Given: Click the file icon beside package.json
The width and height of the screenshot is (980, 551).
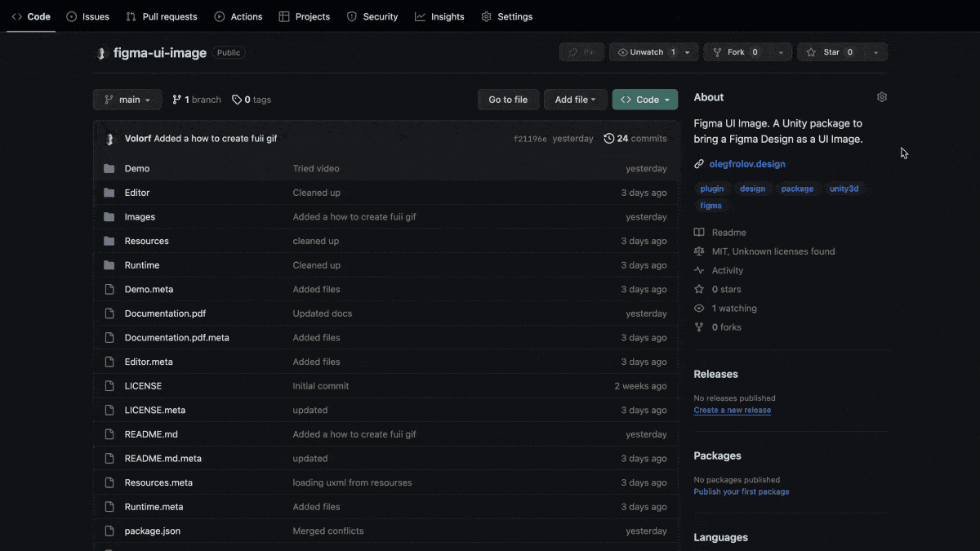Looking at the screenshot, I should coord(109,531).
